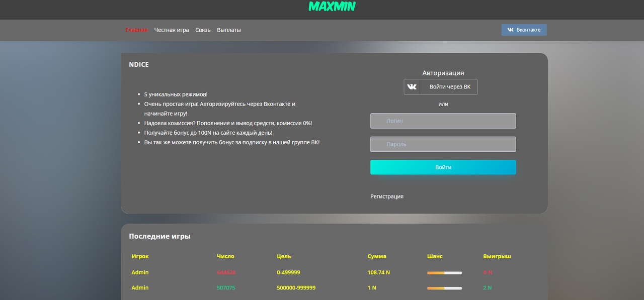Click the green number 507075
Image resolution: width=644 pixels, height=300 pixels.
click(226, 288)
